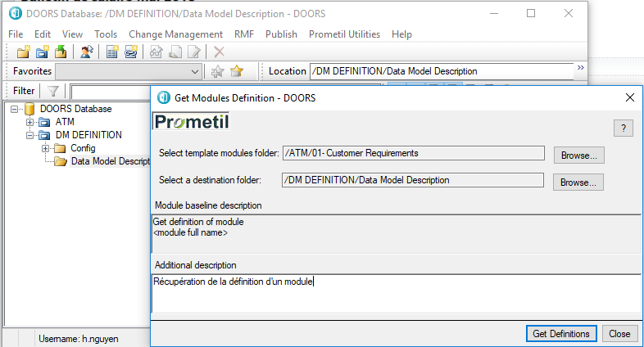Browse for the template modules folder
644x347 pixels.
pyautogui.click(x=578, y=155)
